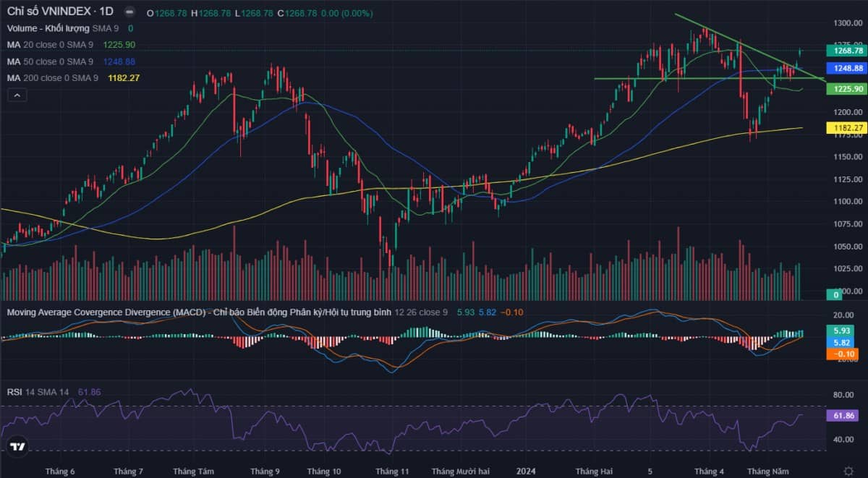Click the TradingView logo
The width and height of the screenshot is (868, 478).
pyautogui.click(x=18, y=446)
